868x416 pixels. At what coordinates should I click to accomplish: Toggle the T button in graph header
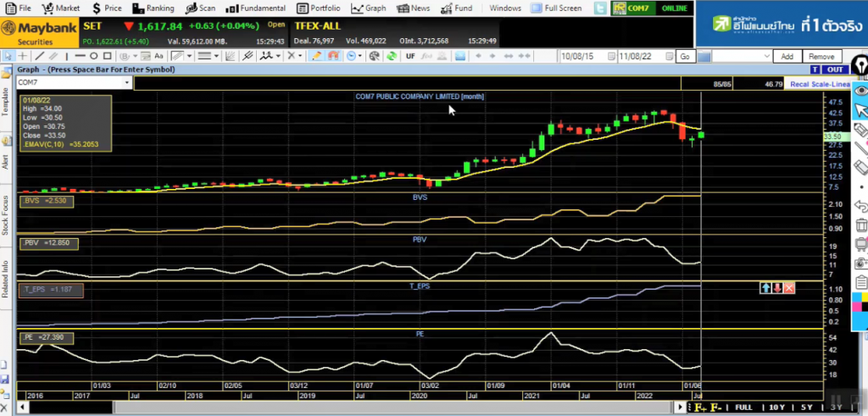(x=815, y=69)
